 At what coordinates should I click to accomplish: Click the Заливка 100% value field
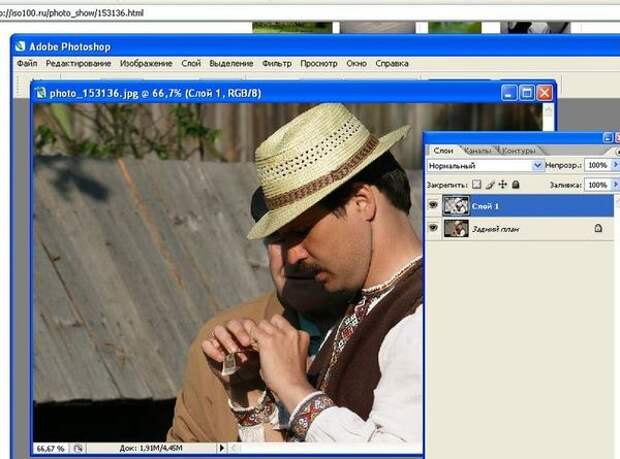tap(597, 185)
